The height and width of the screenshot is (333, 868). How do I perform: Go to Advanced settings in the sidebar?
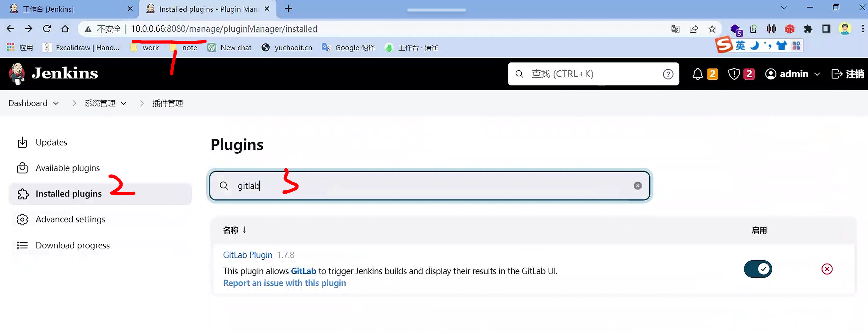pyautogui.click(x=70, y=219)
